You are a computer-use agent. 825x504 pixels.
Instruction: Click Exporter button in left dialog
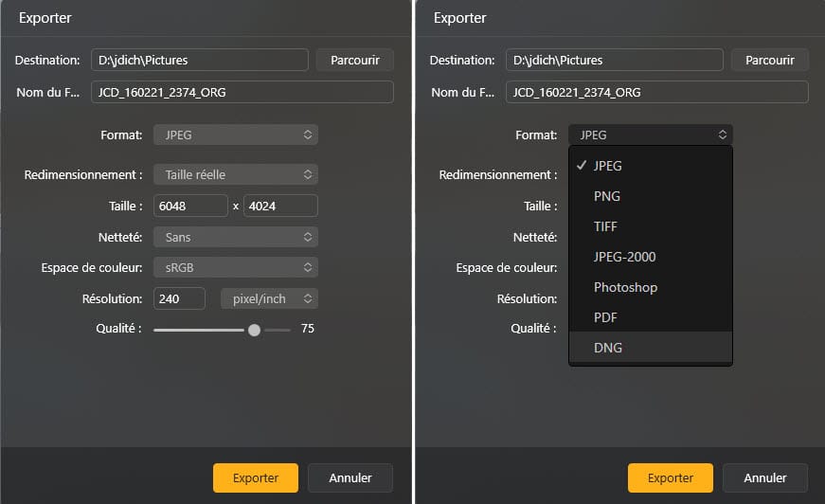[256, 477]
